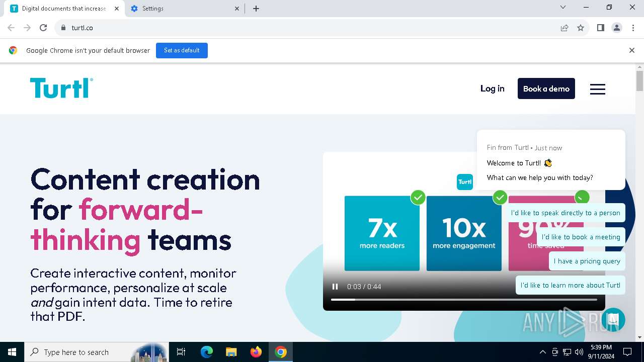
Task: Open the Windows notification center
Action: (627, 352)
